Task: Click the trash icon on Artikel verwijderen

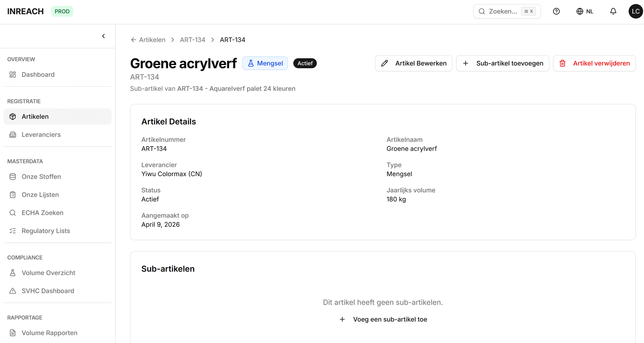Action: (562, 63)
